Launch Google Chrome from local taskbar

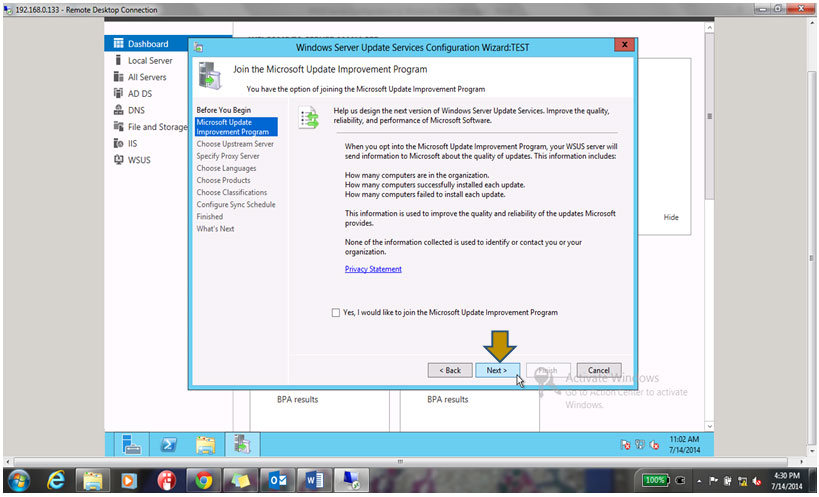click(204, 480)
